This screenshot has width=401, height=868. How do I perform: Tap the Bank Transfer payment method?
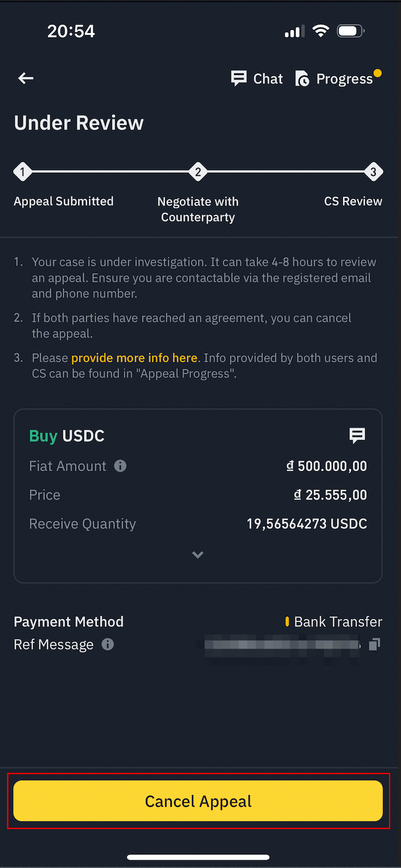tap(338, 622)
